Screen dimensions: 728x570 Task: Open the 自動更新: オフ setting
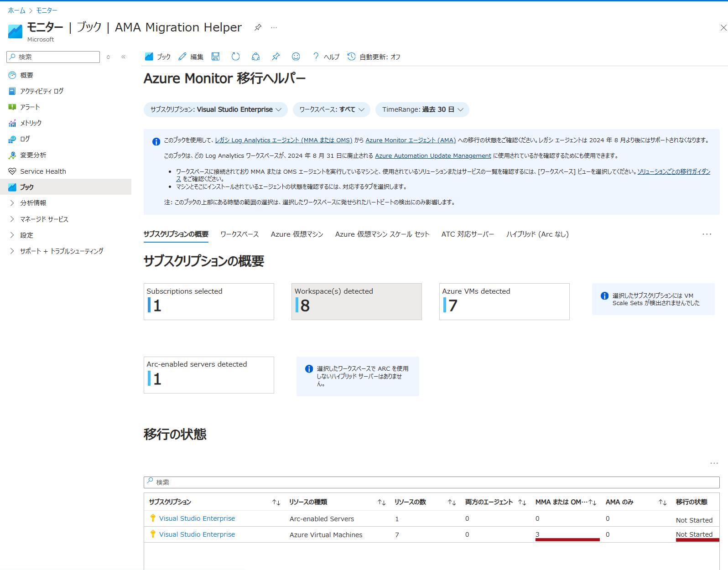[374, 57]
